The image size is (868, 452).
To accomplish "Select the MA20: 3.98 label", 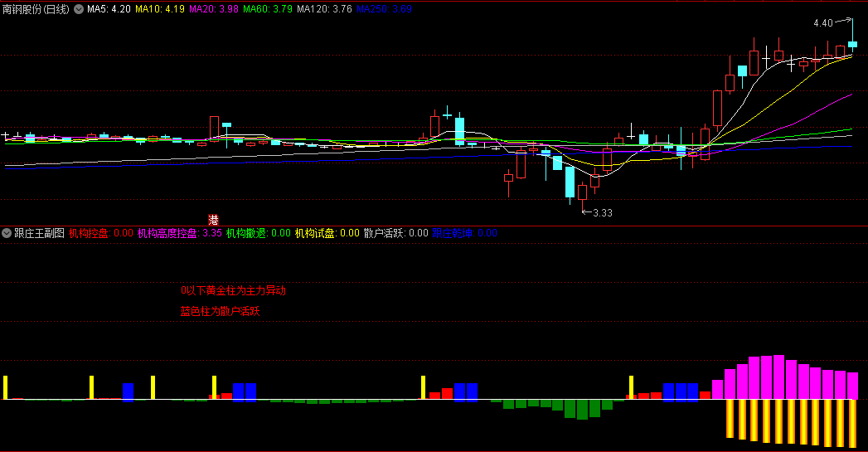I will [x=214, y=9].
